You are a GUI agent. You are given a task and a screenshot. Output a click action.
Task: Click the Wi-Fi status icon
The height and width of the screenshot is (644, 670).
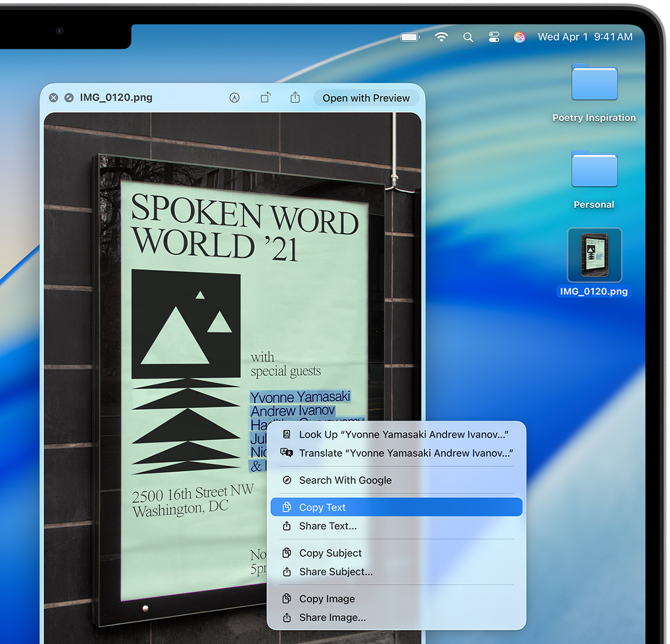pyautogui.click(x=441, y=37)
